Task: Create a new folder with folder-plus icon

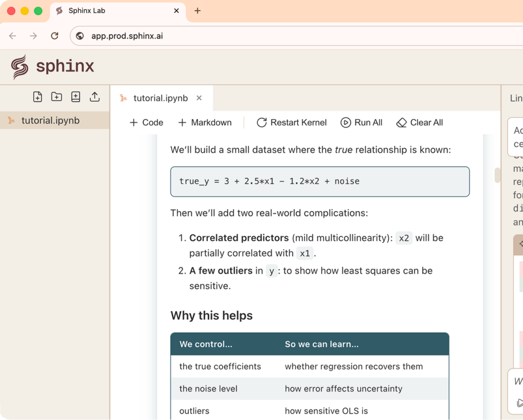Action: coord(57,97)
